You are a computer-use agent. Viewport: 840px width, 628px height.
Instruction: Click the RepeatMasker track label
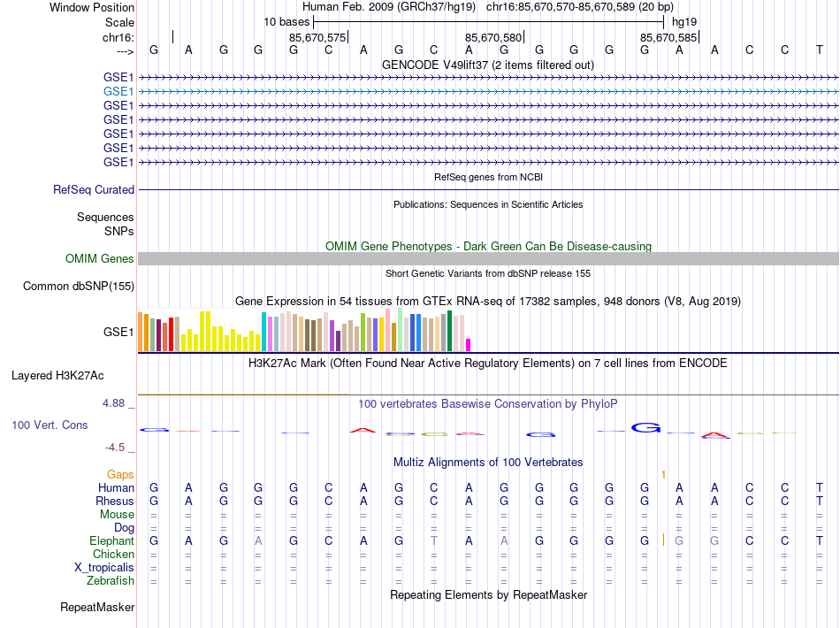tap(97, 607)
